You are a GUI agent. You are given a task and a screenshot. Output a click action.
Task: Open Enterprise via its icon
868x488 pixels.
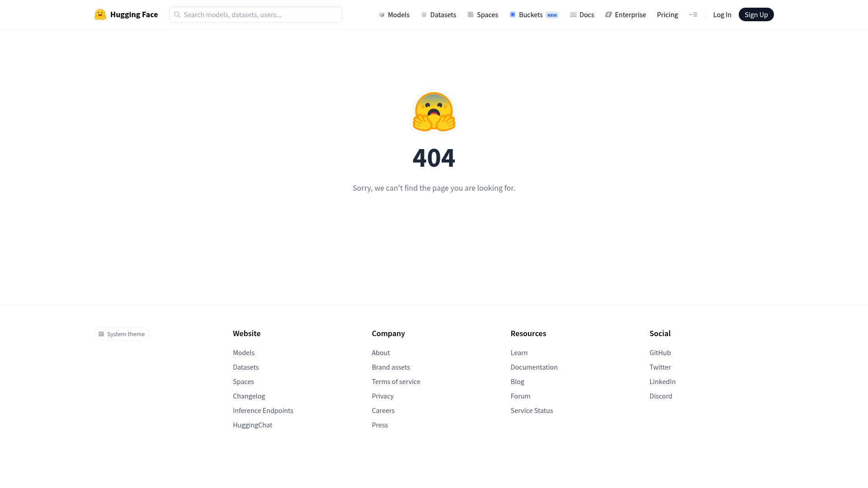coord(609,14)
